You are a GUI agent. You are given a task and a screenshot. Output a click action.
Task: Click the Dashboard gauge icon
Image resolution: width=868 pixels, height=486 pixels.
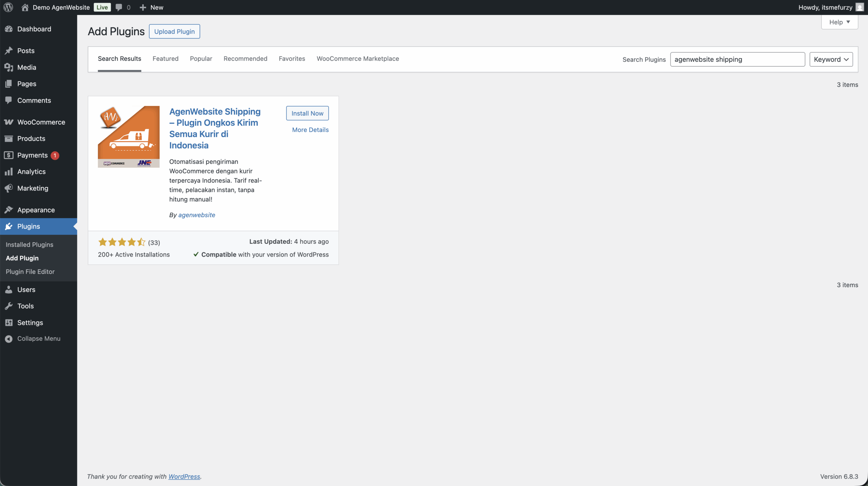tap(9, 29)
